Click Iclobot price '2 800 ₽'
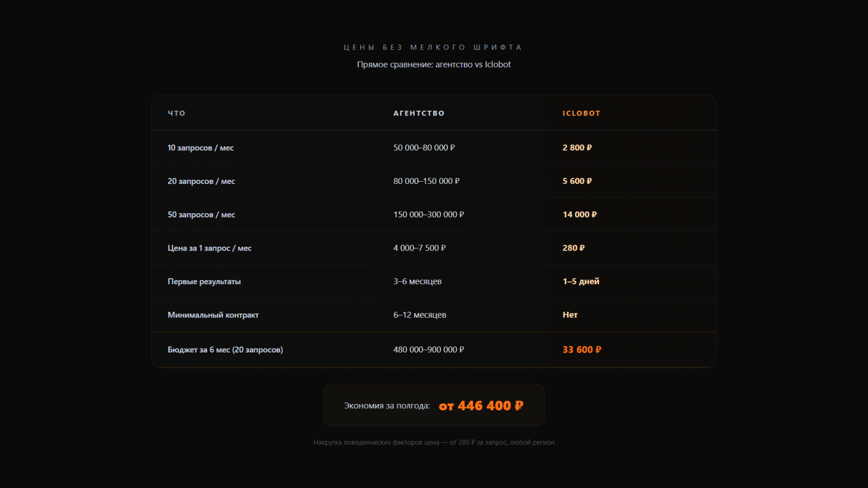The height and width of the screenshot is (488, 868). tap(577, 147)
